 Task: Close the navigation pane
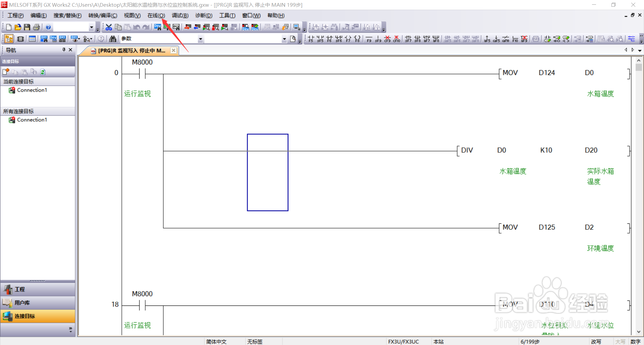point(70,50)
